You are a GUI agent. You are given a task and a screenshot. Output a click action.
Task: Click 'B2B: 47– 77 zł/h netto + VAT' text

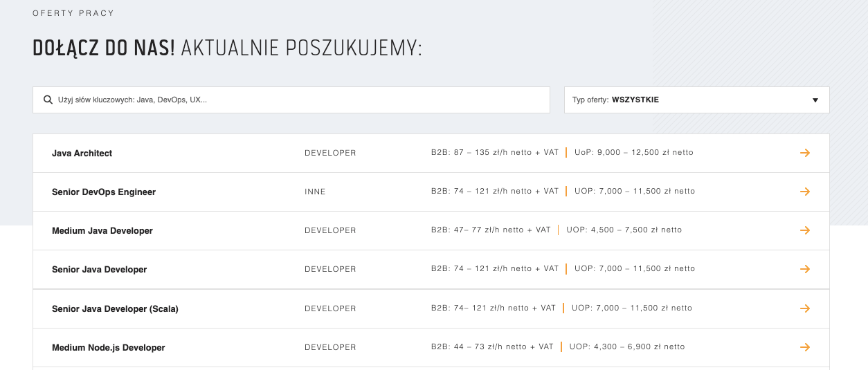[x=491, y=230]
